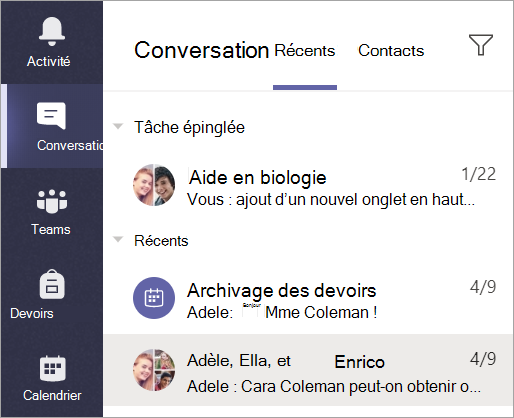Click the Archivage des devoirs calendar avatar

(x=154, y=298)
